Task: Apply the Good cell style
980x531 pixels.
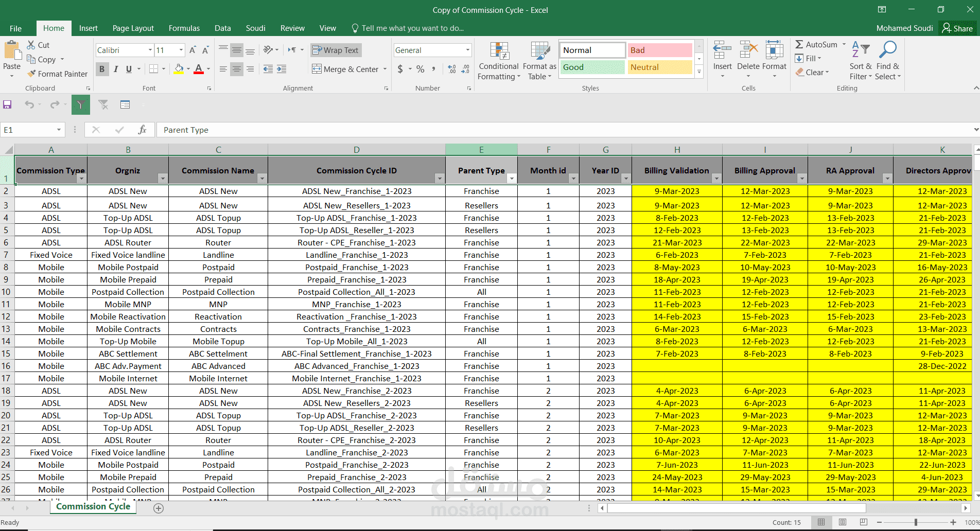Action: click(x=592, y=67)
